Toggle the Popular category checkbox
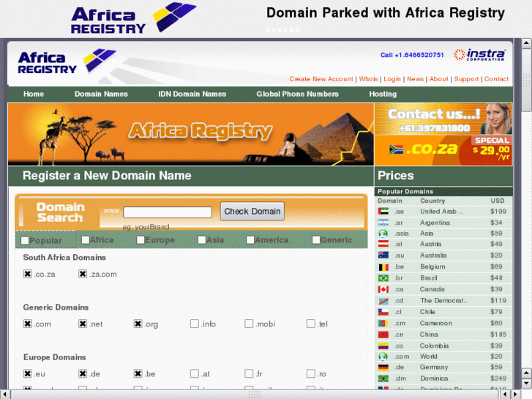The height and width of the screenshot is (399, 532). (24, 240)
